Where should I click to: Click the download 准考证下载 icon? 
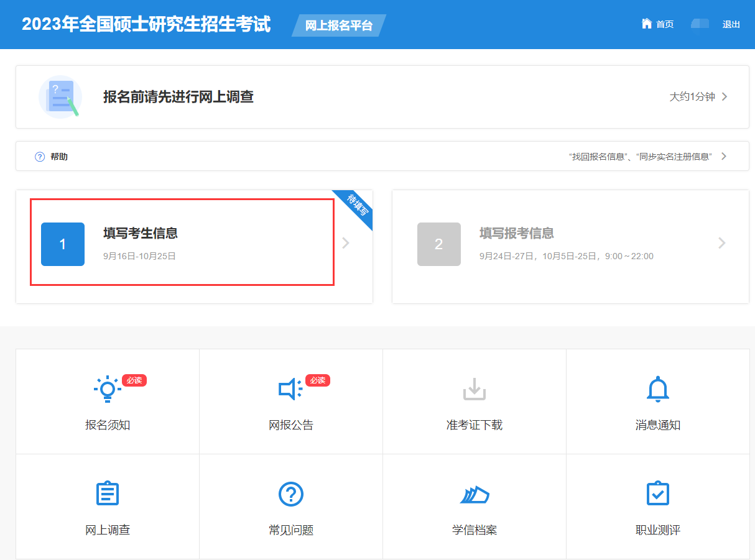coord(475,389)
